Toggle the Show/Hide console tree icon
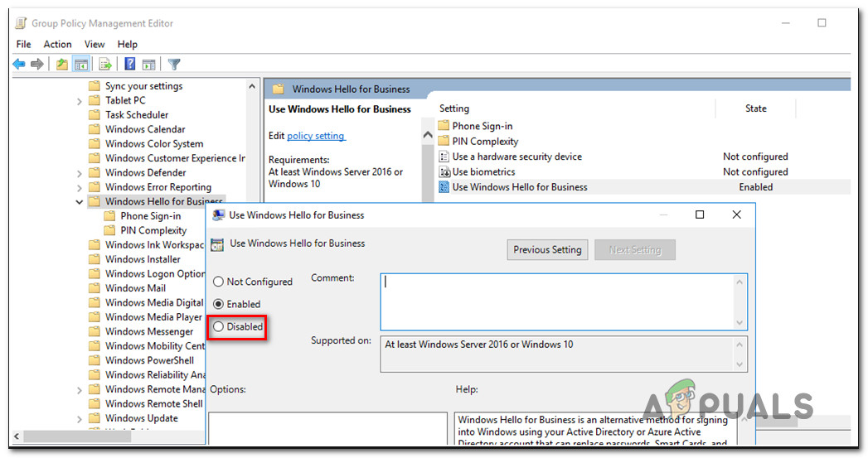 coord(81,64)
